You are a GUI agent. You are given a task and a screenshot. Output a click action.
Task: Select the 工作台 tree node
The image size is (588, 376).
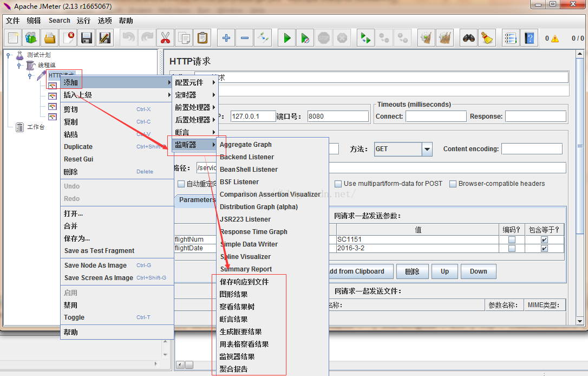tap(36, 127)
